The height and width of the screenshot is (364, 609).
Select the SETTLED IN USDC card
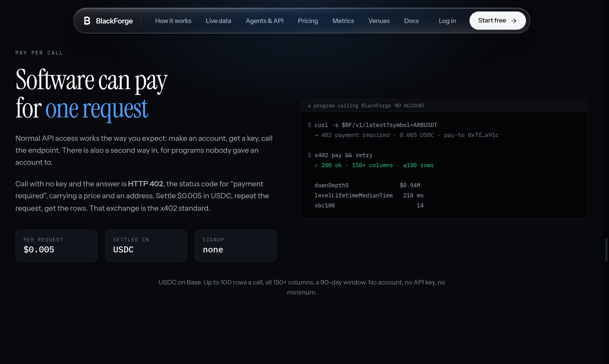[x=146, y=245]
